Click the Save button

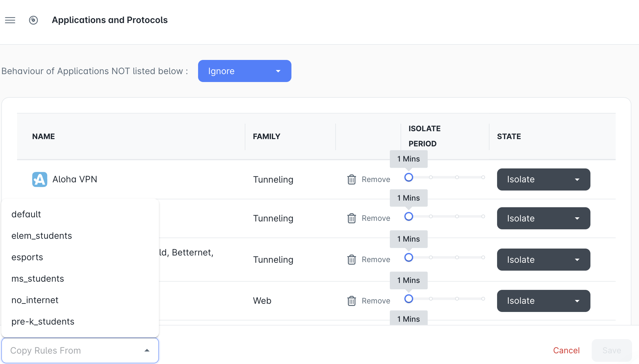[612, 350]
